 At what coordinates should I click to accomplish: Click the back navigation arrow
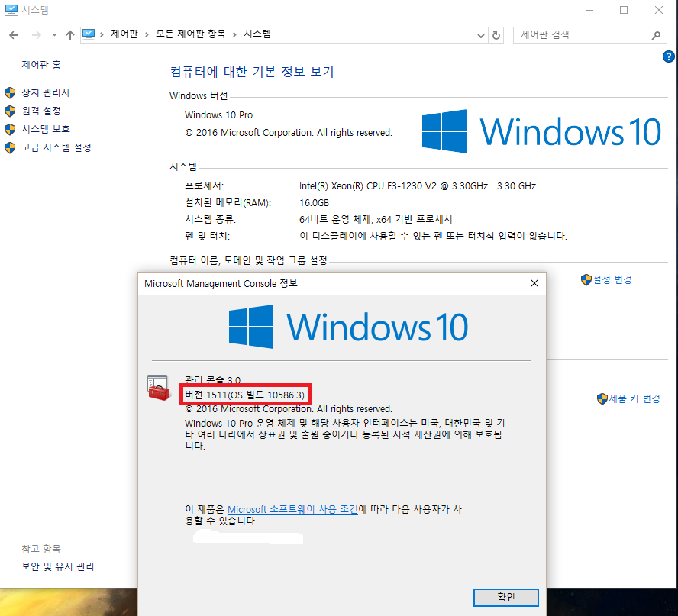tap(14, 35)
